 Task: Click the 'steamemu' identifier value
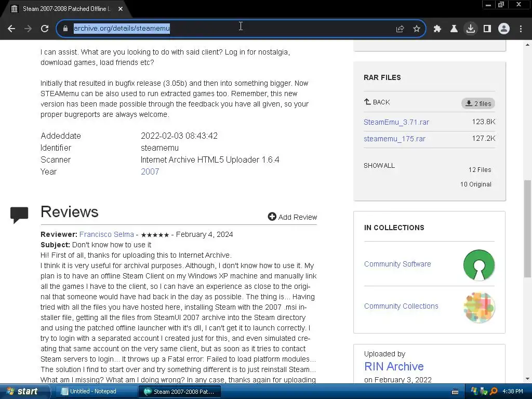(x=160, y=148)
